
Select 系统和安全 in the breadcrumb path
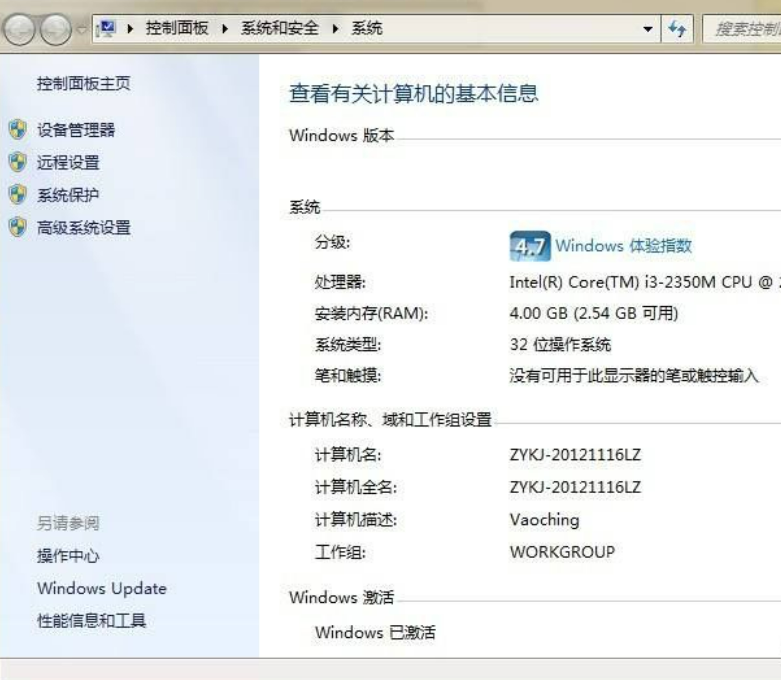280,29
